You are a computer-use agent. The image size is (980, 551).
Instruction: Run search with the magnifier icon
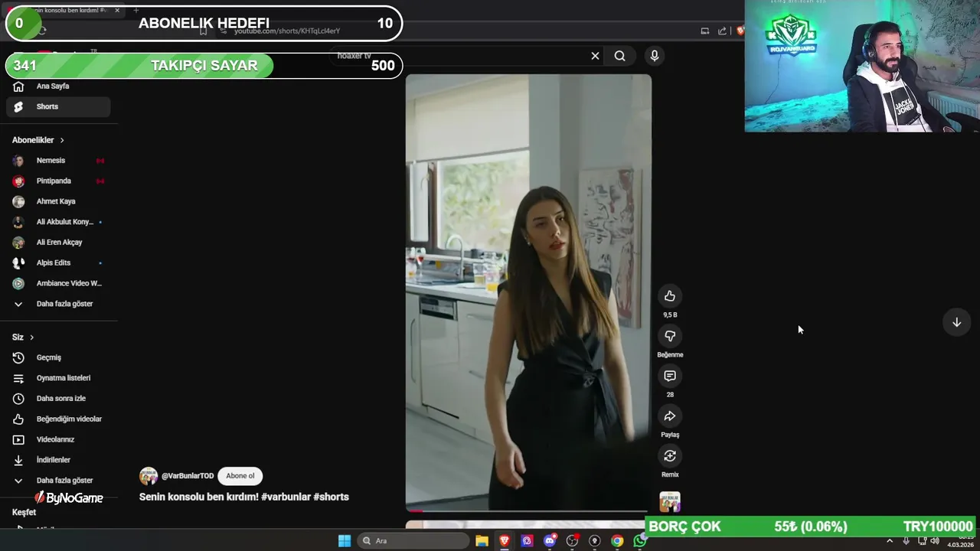619,56
